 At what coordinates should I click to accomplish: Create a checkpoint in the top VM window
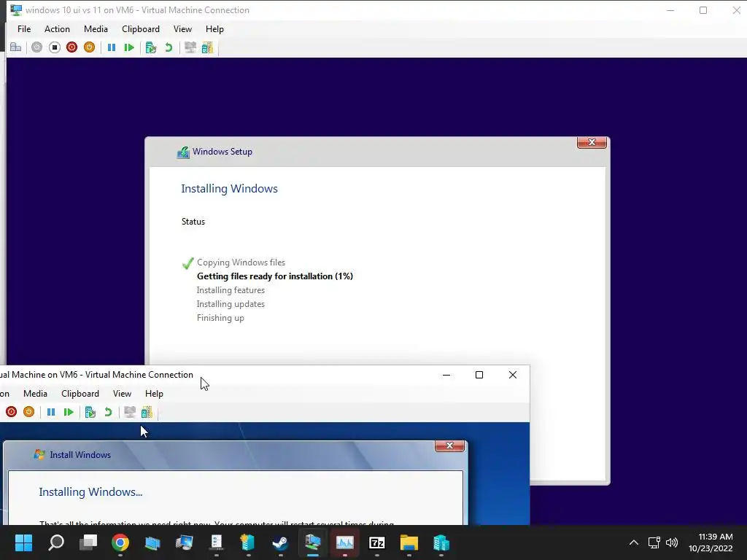pos(151,47)
